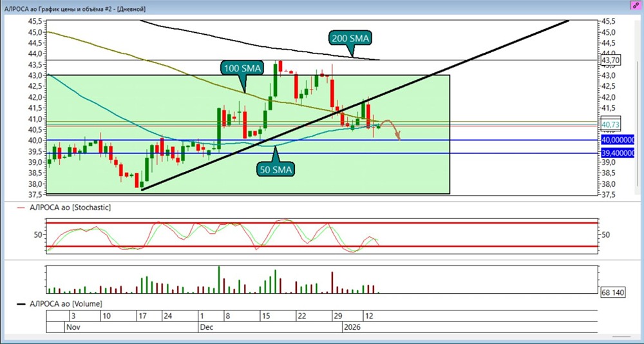Click the '2026' year on the time axis
Screen dimensions: 644x344
point(353,327)
